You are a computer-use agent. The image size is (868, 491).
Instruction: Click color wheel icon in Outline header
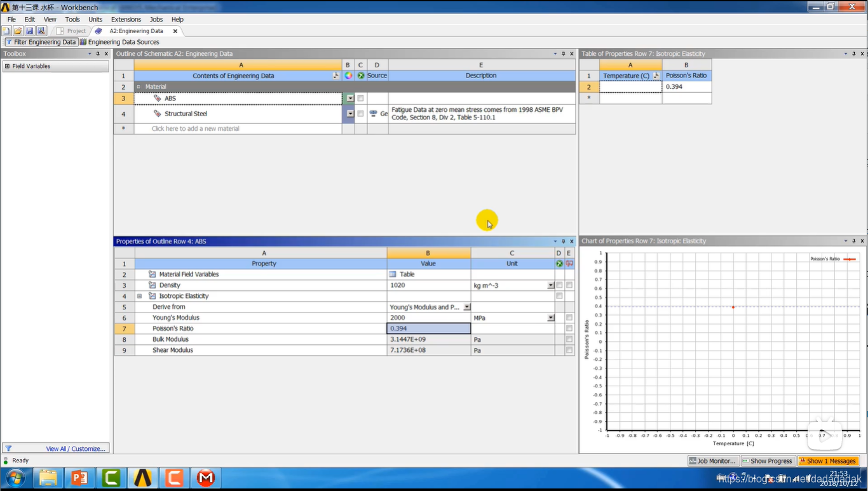[x=348, y=76]
